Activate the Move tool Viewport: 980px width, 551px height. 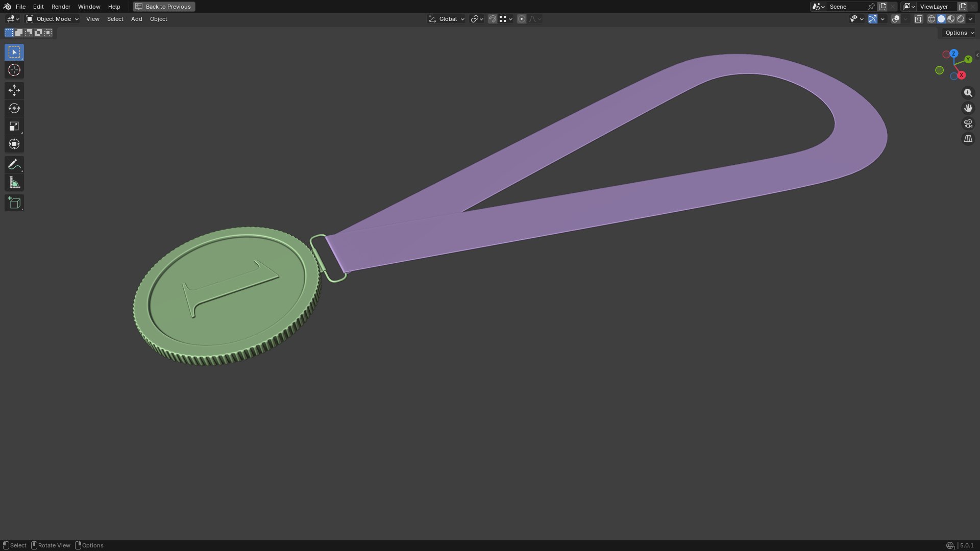point(14,90)
